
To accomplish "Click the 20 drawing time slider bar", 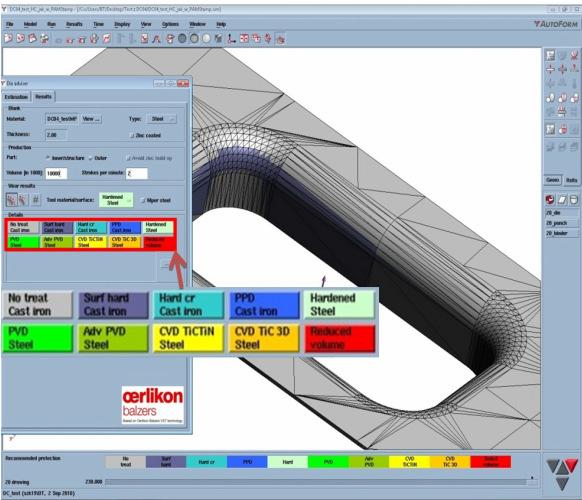I will (321, 482).
